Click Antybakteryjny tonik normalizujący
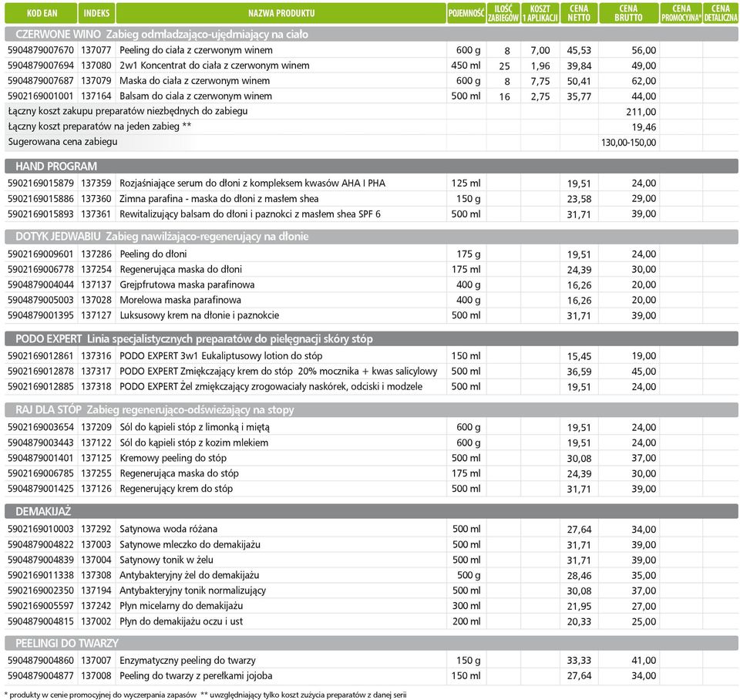This screenshot has height=700, width=740. pos(193,591)
